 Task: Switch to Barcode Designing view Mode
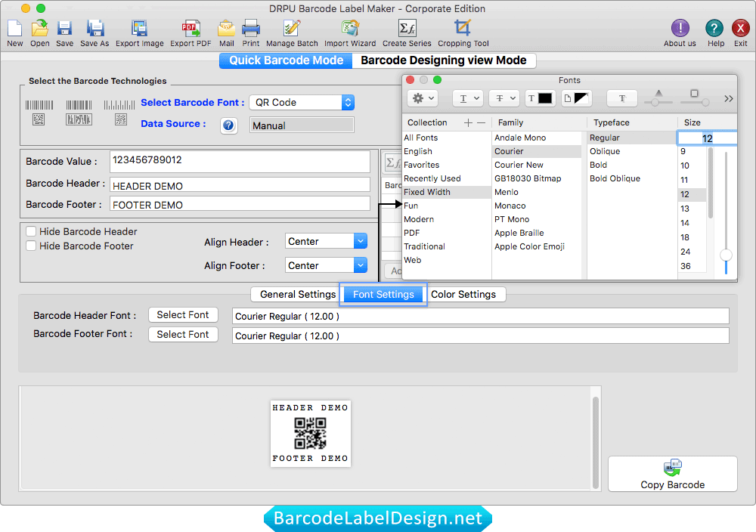point(444,60)
